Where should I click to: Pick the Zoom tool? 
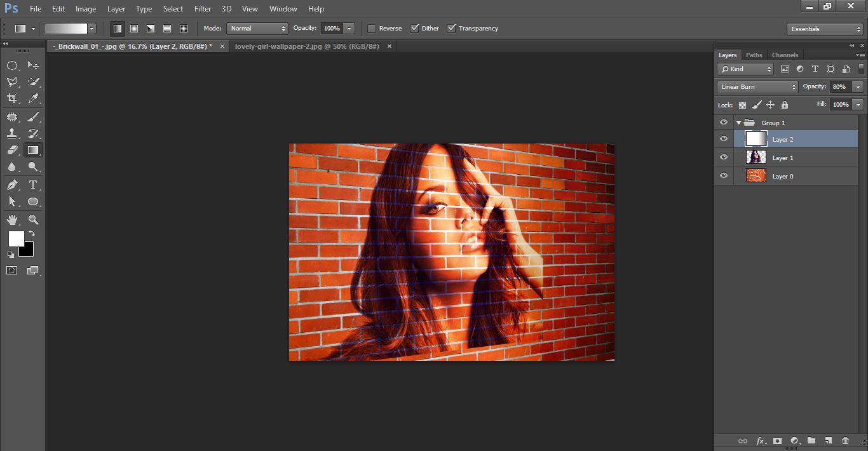click(x=33, y=219)
